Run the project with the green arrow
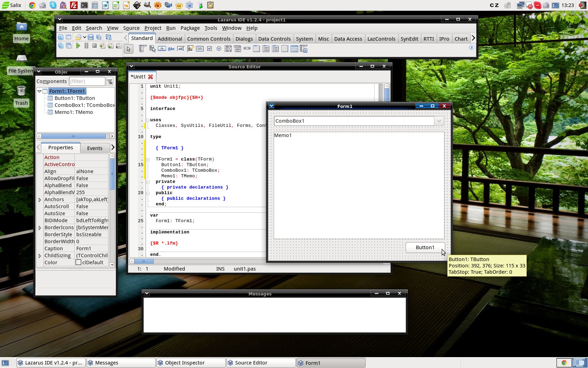Screen dimensions: 588x368 coord(78,46)
